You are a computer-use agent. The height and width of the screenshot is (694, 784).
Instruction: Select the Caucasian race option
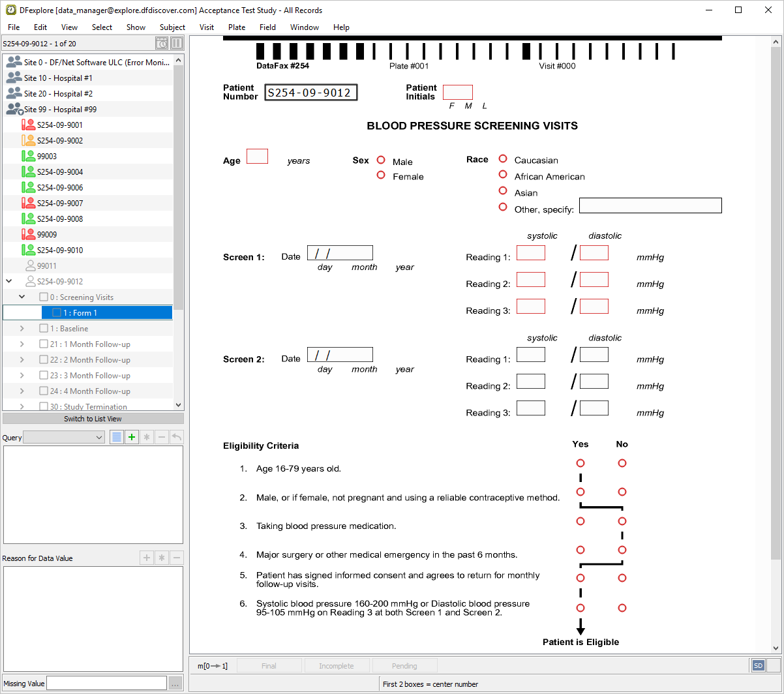503,159
